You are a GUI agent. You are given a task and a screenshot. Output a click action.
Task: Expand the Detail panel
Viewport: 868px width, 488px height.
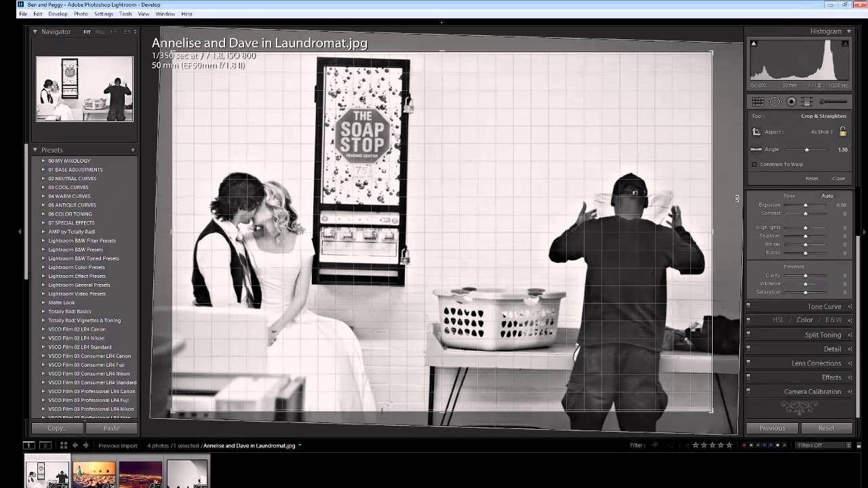coord(850,349)
